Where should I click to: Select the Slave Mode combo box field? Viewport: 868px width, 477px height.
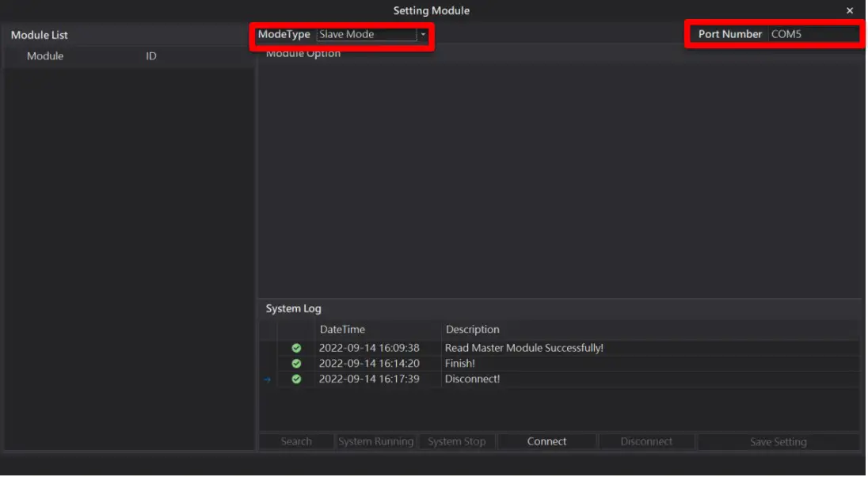coord(367,34)
